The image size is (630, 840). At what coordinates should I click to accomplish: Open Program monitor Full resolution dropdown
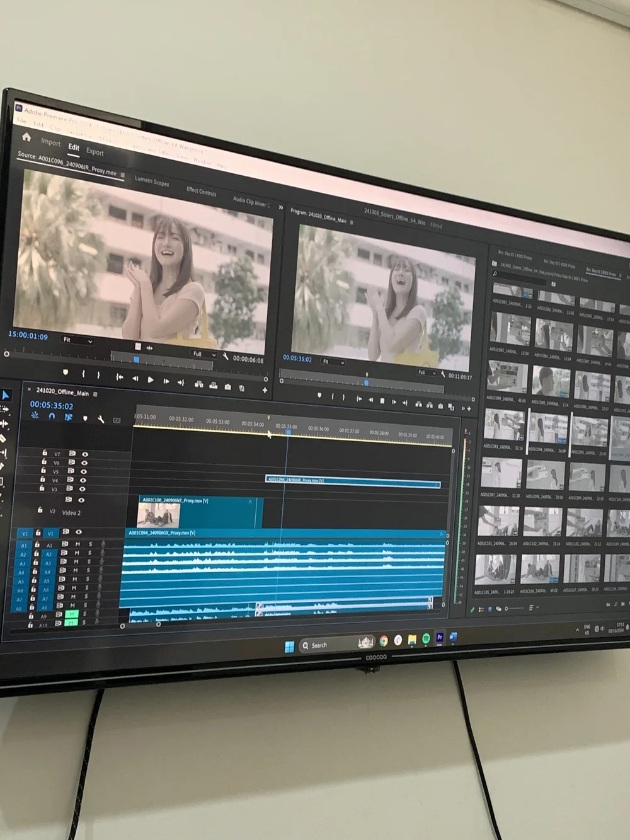coord(427,372)
